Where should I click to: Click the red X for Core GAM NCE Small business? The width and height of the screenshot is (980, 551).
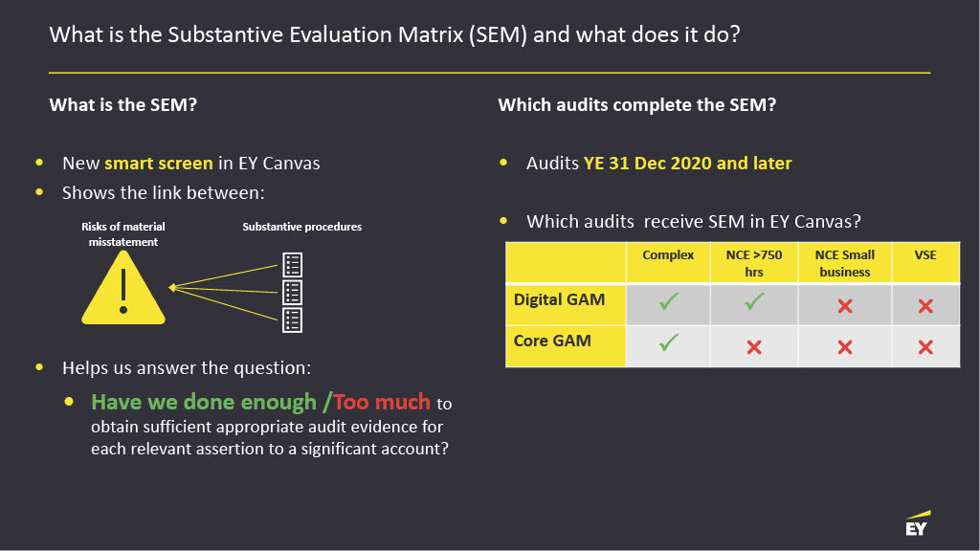(x=845, y=347)
